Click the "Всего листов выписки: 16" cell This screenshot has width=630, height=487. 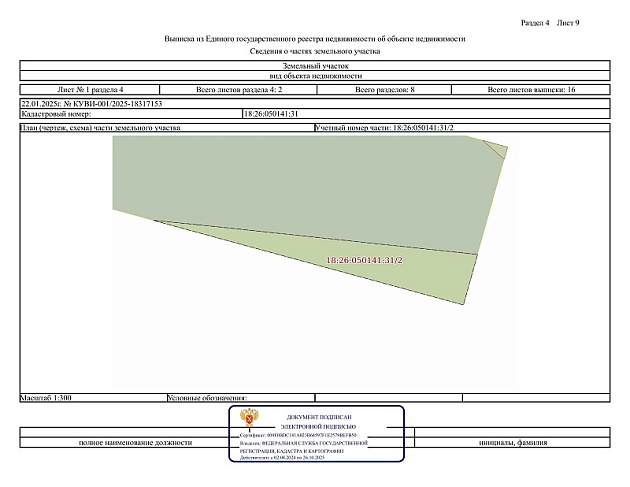(531, 90)
